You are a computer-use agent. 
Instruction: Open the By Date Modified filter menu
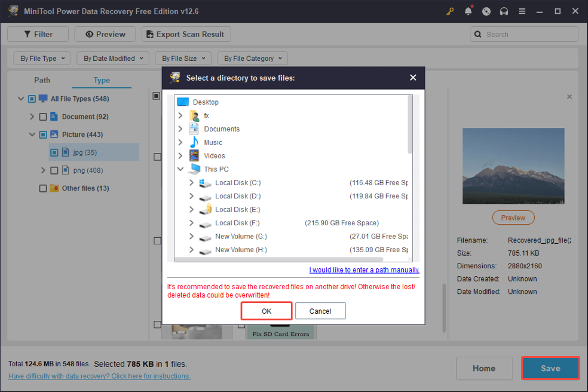(114, 59)
